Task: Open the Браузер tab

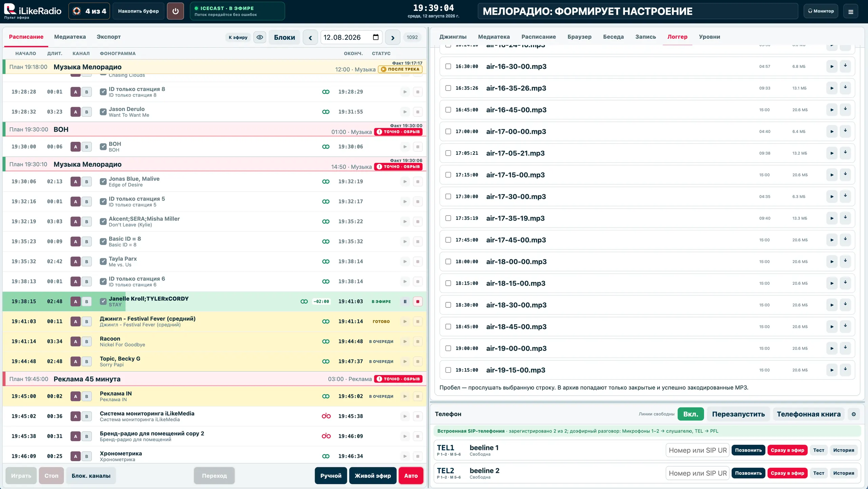Action: [x=579, y=37]
